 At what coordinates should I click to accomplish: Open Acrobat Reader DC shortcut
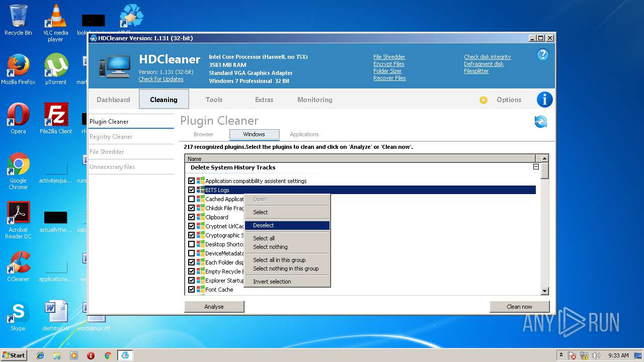(18, 221)
